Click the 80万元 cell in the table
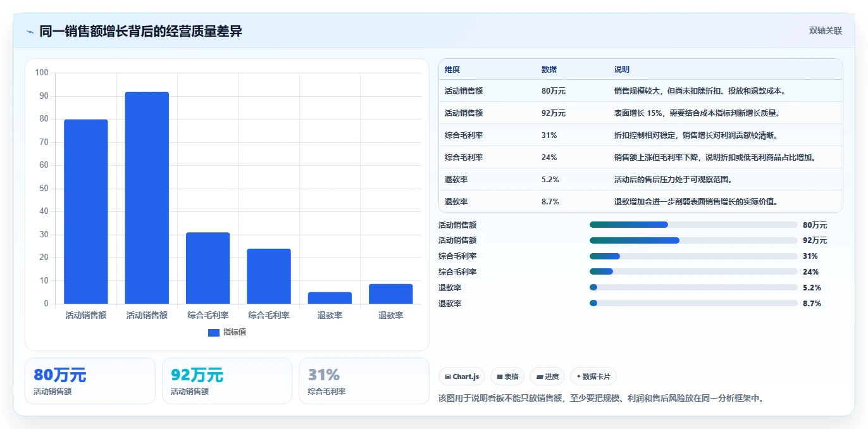This screenshot has height=429, width=868. point(554,91)
